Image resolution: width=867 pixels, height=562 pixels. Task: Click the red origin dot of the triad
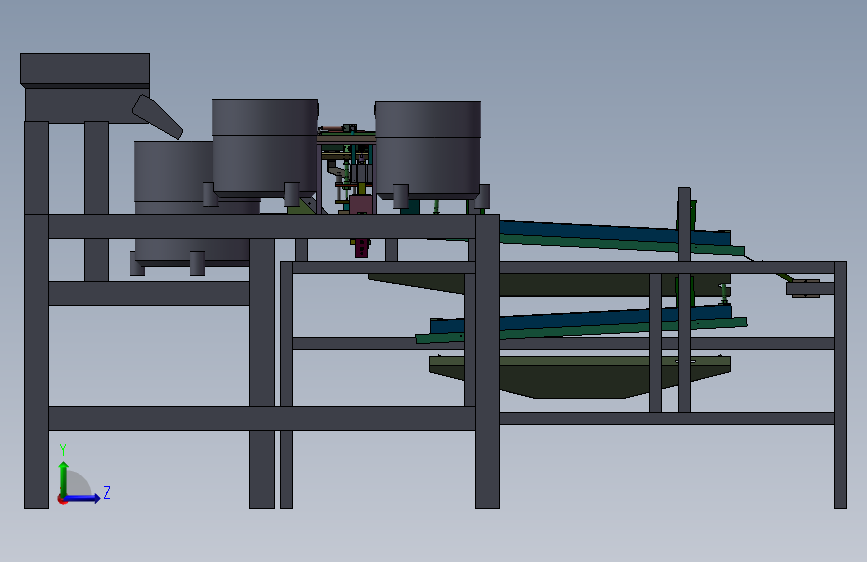(62, 499)
